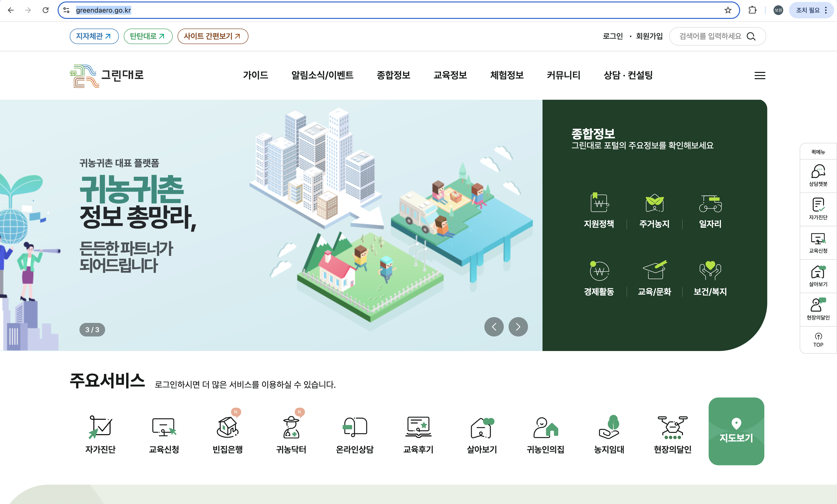Open the Chrome three-dot menu

click(x=826, y=10)
